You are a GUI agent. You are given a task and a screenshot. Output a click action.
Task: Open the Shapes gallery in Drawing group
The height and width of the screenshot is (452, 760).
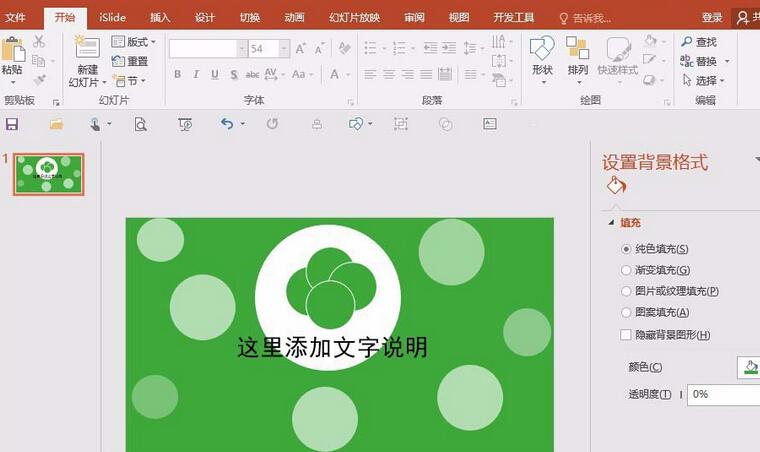(542, 56)
